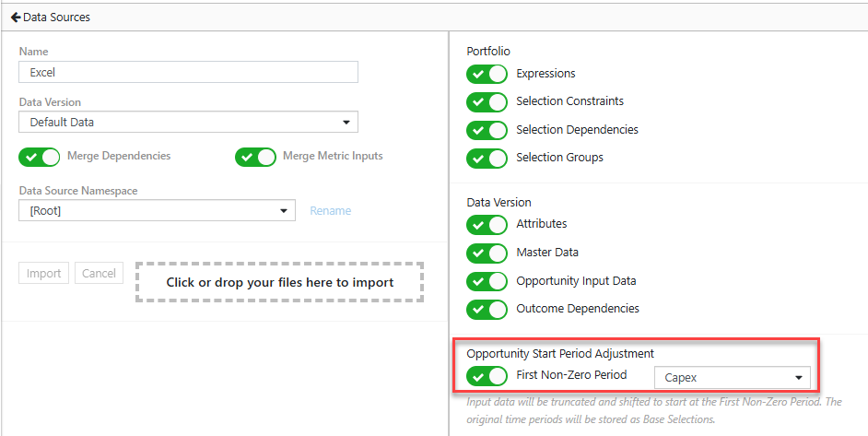Click the Cancel button
The width and height of the screenshot is (868, 436).
pos(100,273)
